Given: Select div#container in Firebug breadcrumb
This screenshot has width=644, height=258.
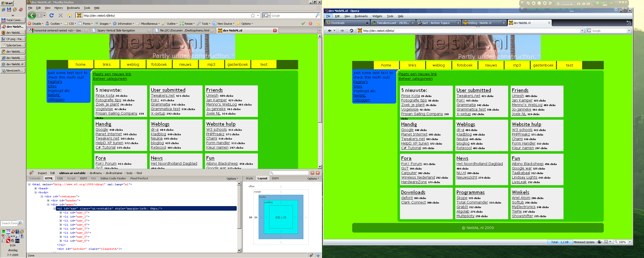Looking at the screenshot, I should 114,173.
